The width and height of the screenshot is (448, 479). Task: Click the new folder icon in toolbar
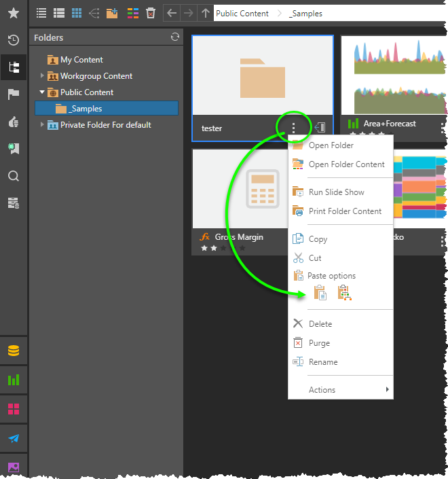[x=112, y=13]
